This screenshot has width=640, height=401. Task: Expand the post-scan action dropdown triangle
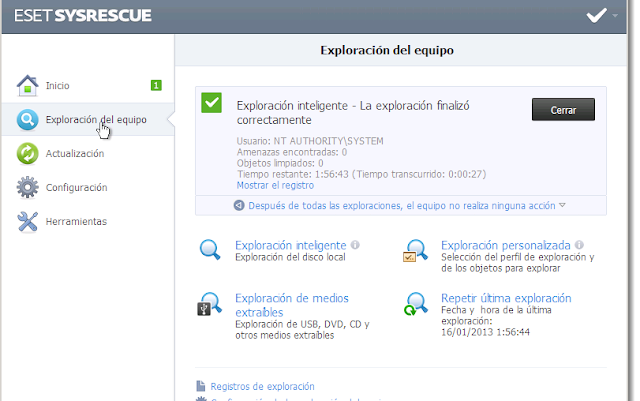[x=562, y=205]
